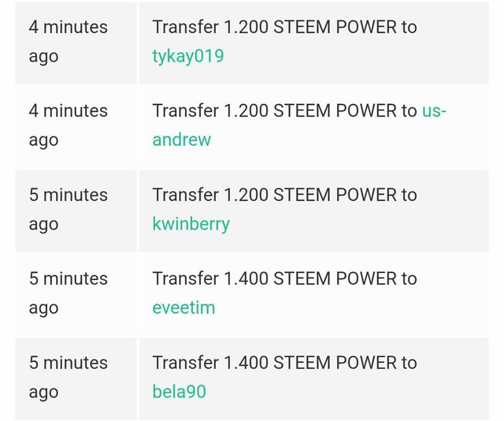Select the timestamp for the us-andrew transfer

(69, 125)
